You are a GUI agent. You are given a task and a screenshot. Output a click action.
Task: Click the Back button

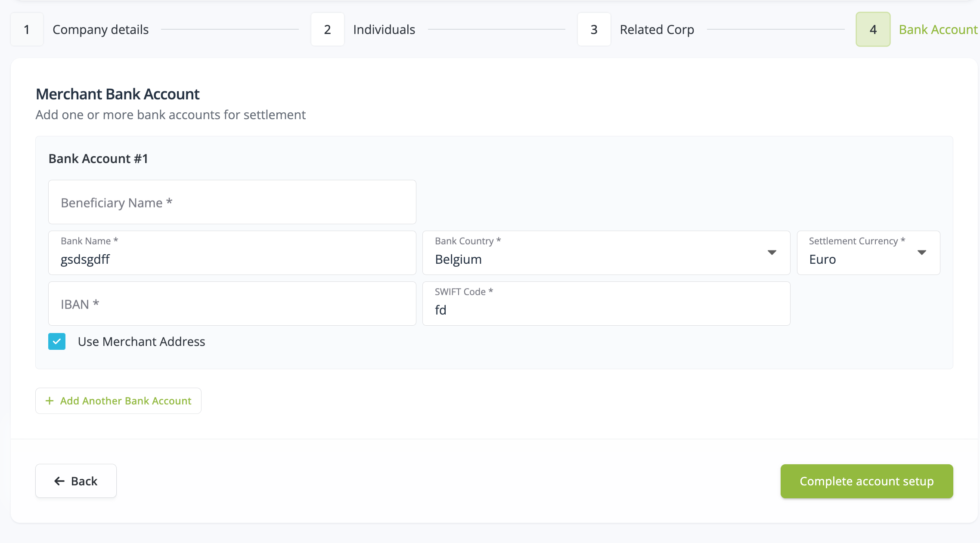pos(76,481)
